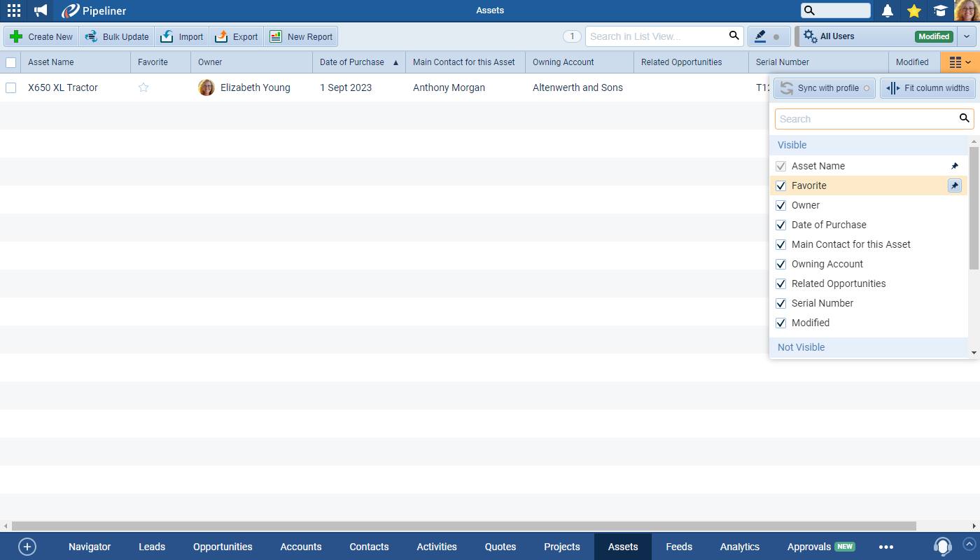The height and width of the screenshot is (560, 980).
Task: Open the three-dots more menu in bottom bar
Action: point(885,547)
